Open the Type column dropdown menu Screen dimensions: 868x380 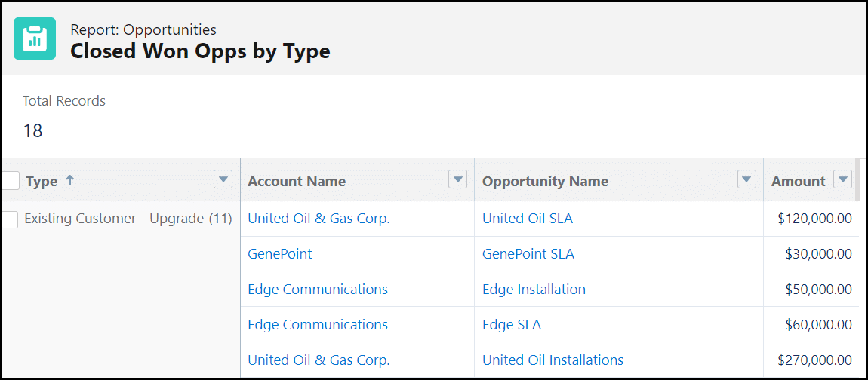[223, 179]
